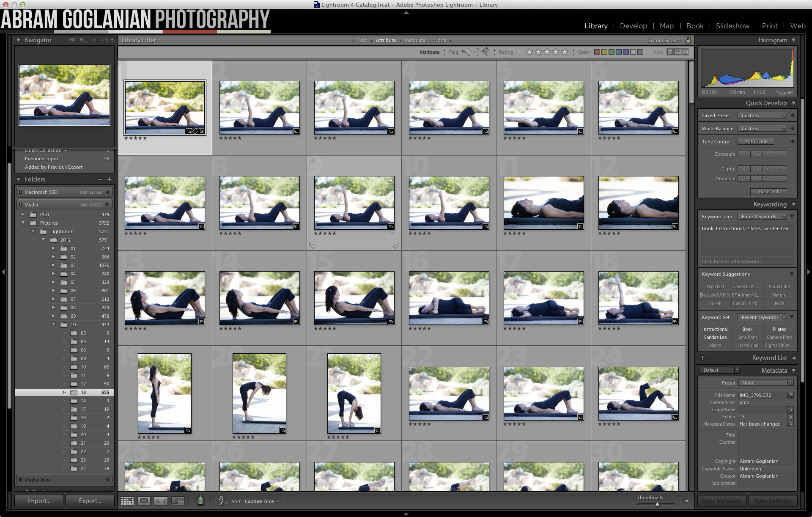Toggle the flagged photos filter
Image resolution: width=812 pixels, height=517 pixels.
pos(466,52)
